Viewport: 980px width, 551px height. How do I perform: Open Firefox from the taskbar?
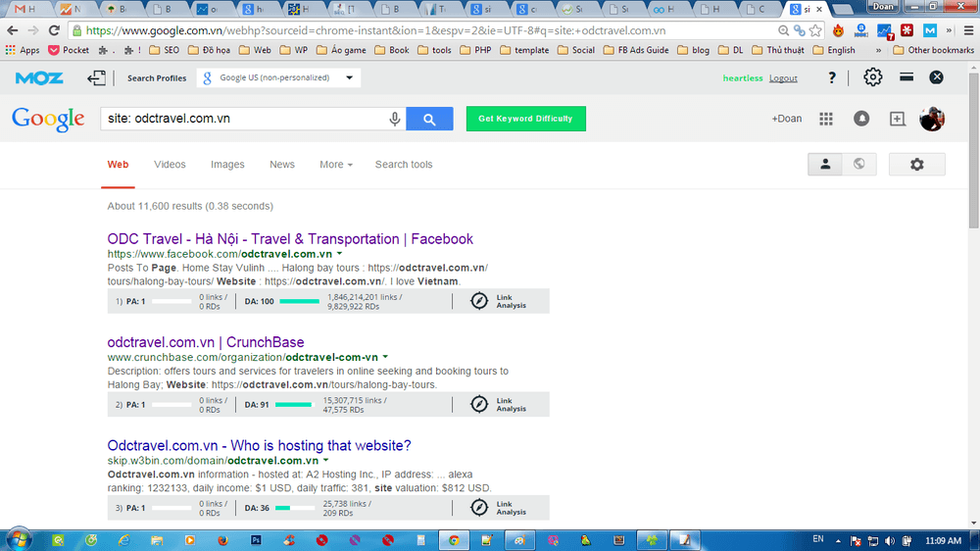(222, 540)
